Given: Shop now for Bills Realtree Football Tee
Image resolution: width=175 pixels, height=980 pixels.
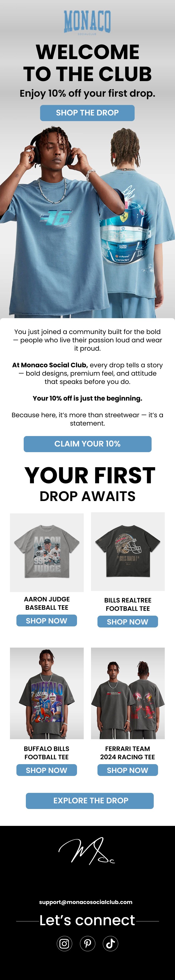Looking at the screenshot, I should coord(127,622).
